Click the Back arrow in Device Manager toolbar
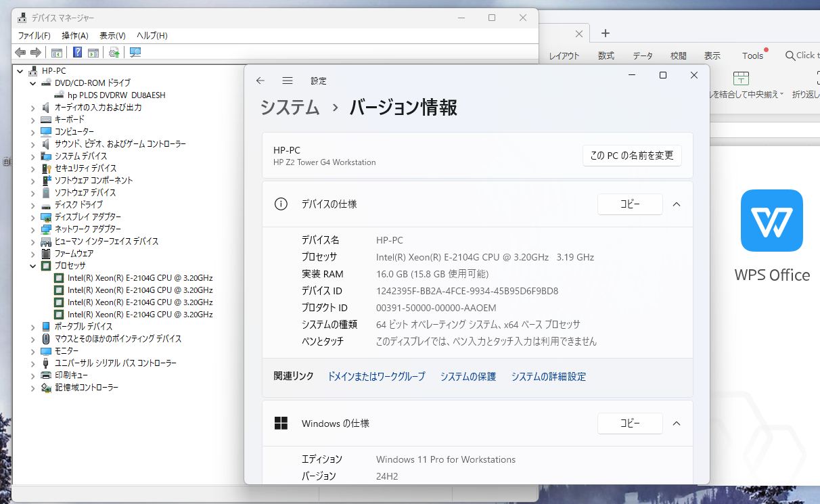Viewport: 820px width, 504px height. coord(20,52)
